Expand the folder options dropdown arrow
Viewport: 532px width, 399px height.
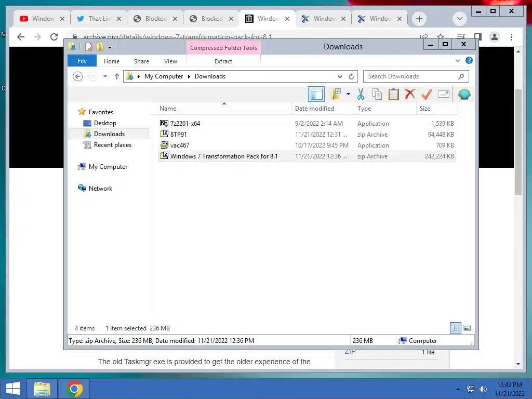tap(348, 94)
